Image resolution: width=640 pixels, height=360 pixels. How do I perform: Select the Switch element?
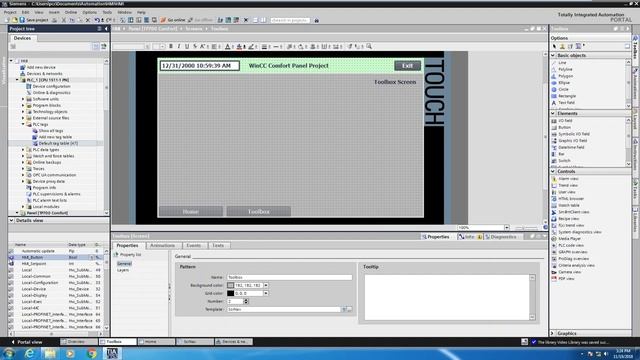[564, 160]
